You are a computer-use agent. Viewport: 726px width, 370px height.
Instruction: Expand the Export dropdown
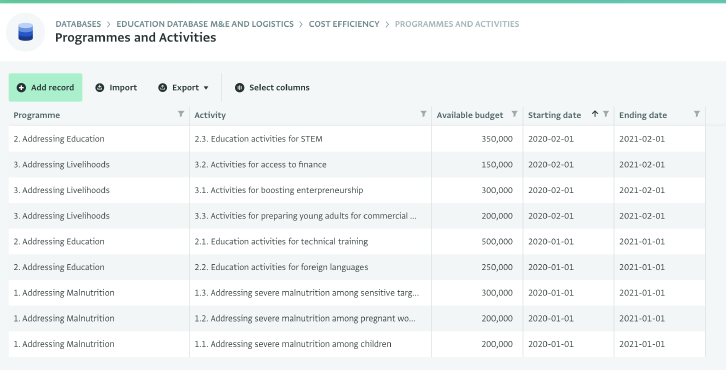183,88
